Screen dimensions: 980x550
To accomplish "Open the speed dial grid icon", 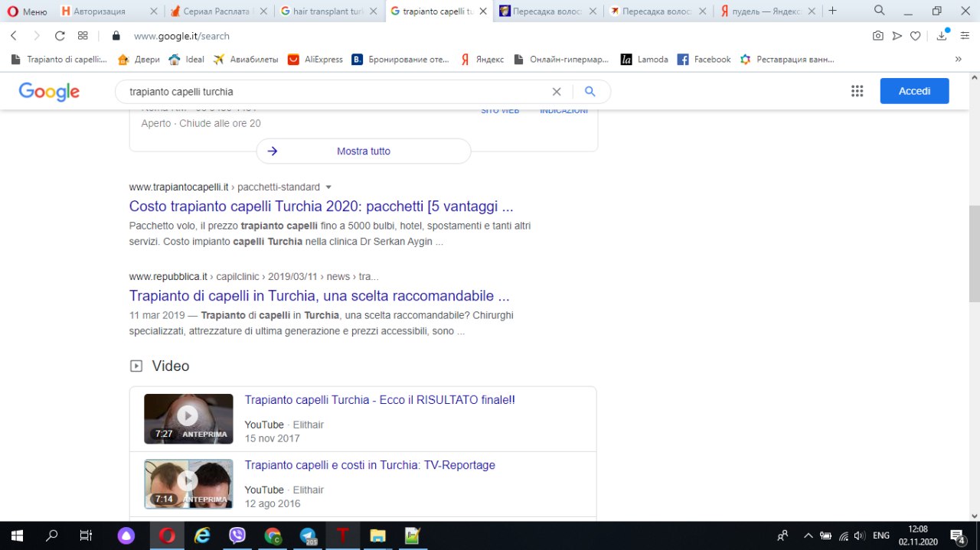I will click(x=83, y=36).
